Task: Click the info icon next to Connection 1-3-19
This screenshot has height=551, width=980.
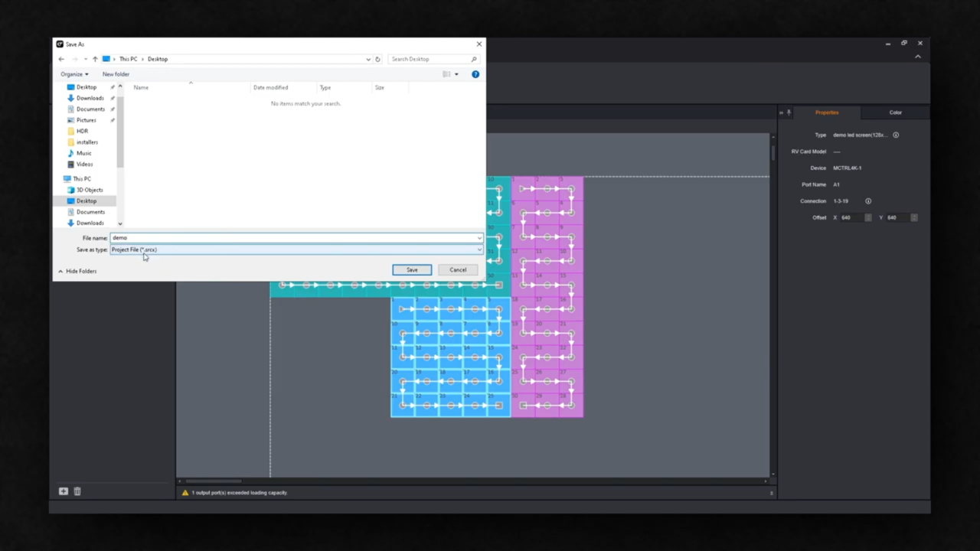Action: point(868,201)
